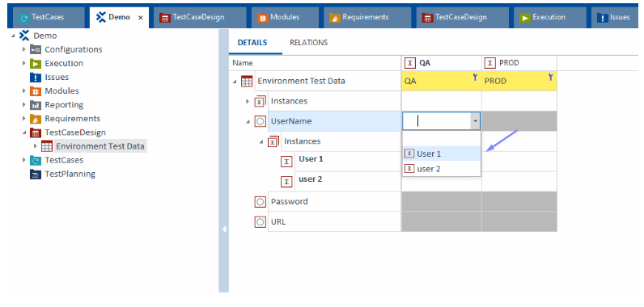The height and width of the screenshot is (307, 644).
Task: Click the wrench icon in the PROD cell
Action: coord(551,77)
